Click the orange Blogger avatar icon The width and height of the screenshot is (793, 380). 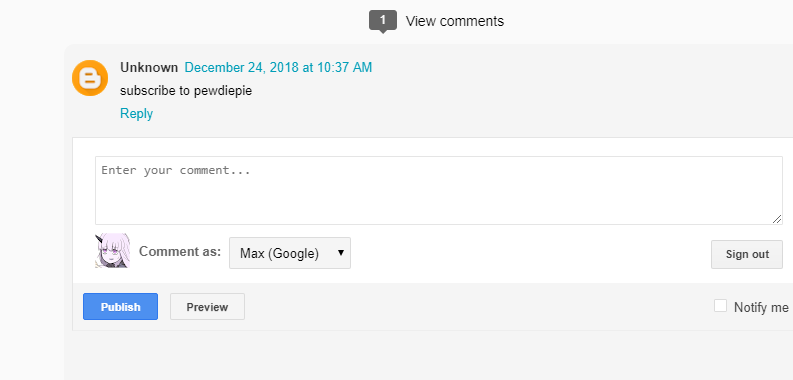[90, 78]
